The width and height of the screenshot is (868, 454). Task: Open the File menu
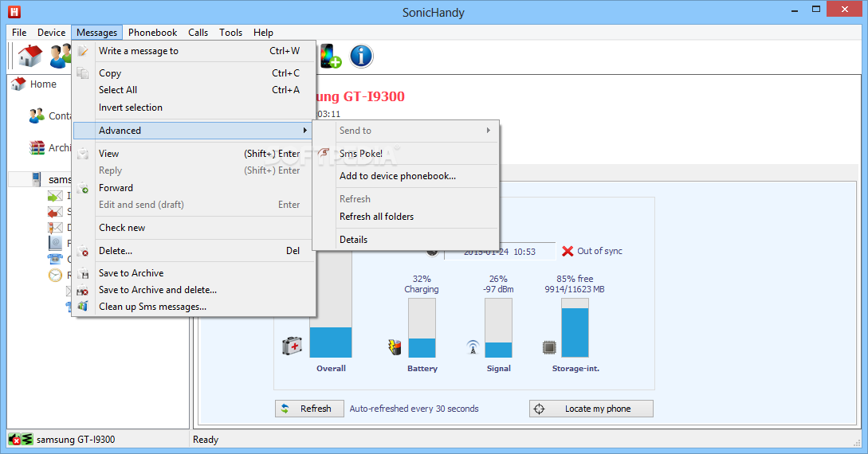(x=19, y=33)
